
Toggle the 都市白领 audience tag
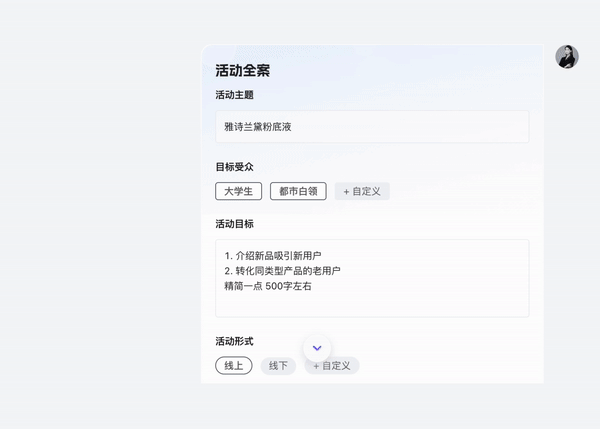click(298, 191)
